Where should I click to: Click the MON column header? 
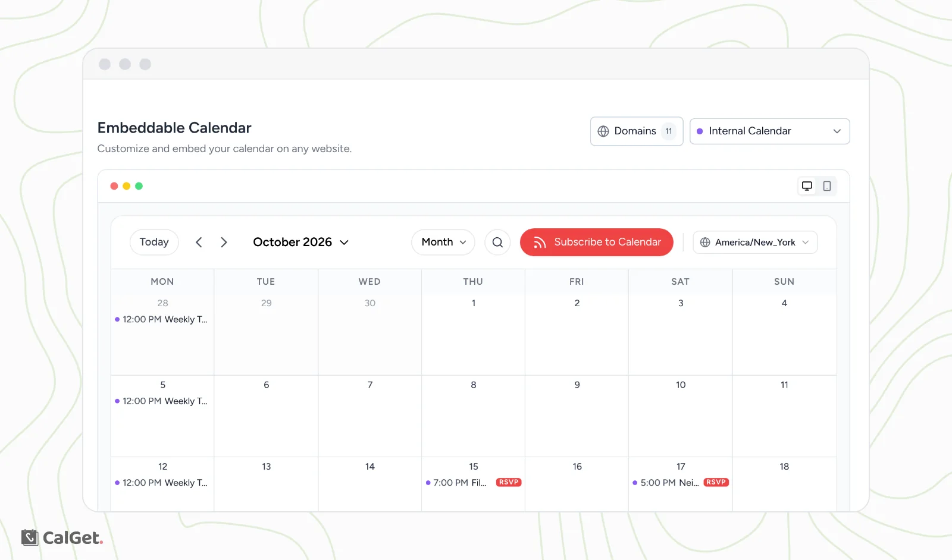(x=162, y=282)
